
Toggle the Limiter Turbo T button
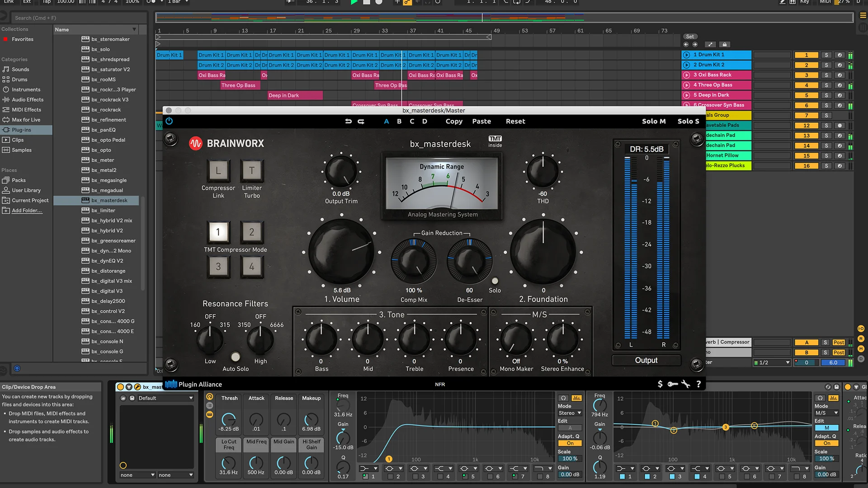(252, 170)
